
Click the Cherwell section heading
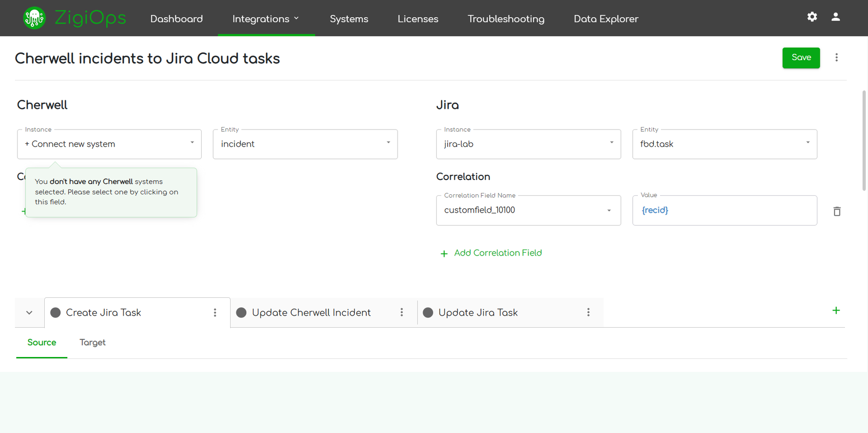(x=42, y=105)
